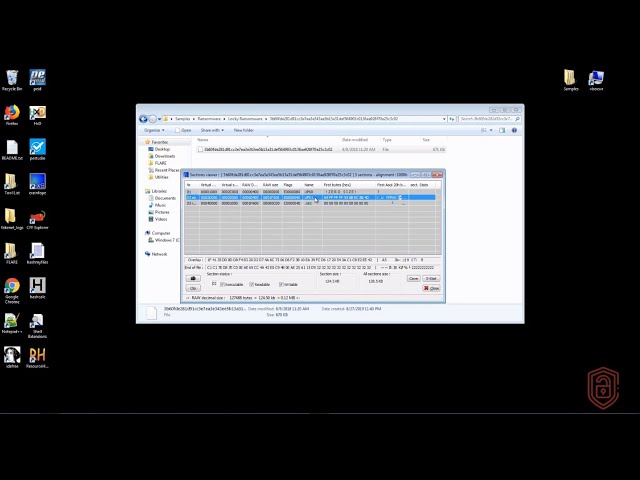Screen dimensions: 640x480
Task: Click the Samples breadcrumb in address bar
Action: (x=182, y=119)
